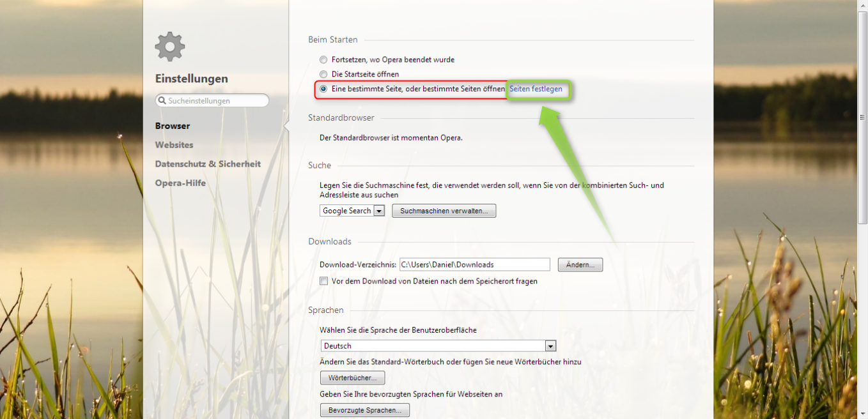This screenshot has height=419, width=868.
Task: Open Datenschutz & Sicherheit settings
Action: point(208,164)
